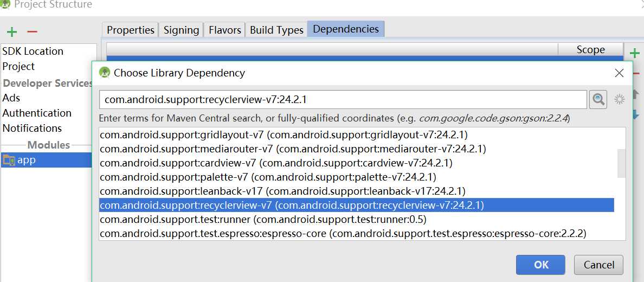Pick the espresso-core library entry
The height and width of the screenshot is (282, 644).
click(x=343, y=233)
